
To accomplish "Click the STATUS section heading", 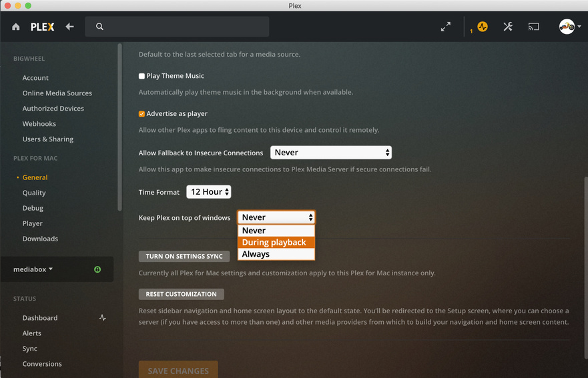I will pyautogui.click(x=25, y=299).
